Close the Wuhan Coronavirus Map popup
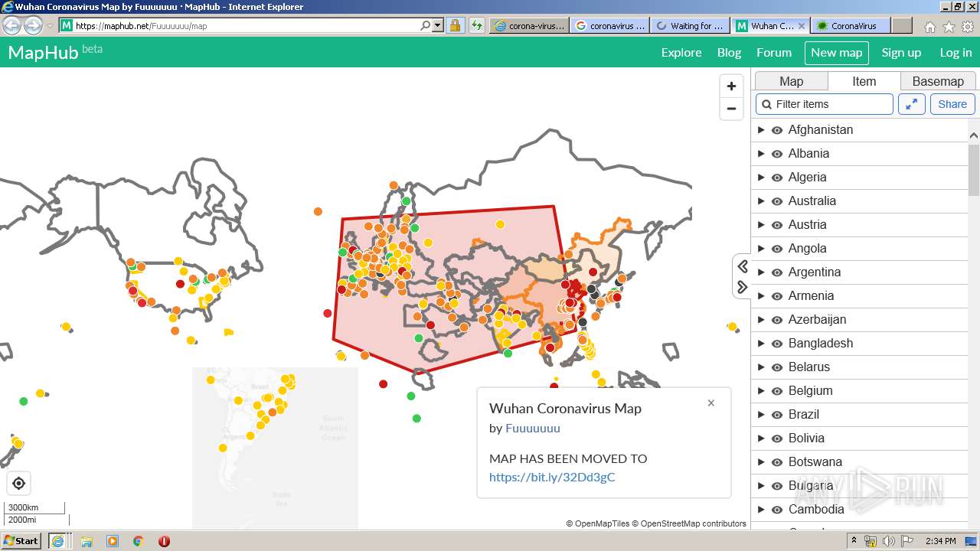The width and height of the screenshot is (980, 551). coord(711,403)
